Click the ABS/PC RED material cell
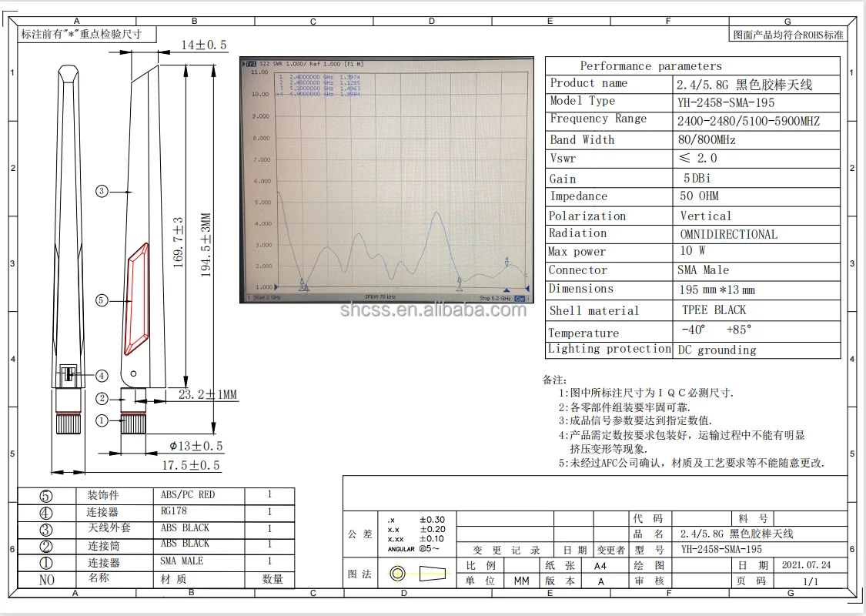866x616 pixels. [187, 495]
